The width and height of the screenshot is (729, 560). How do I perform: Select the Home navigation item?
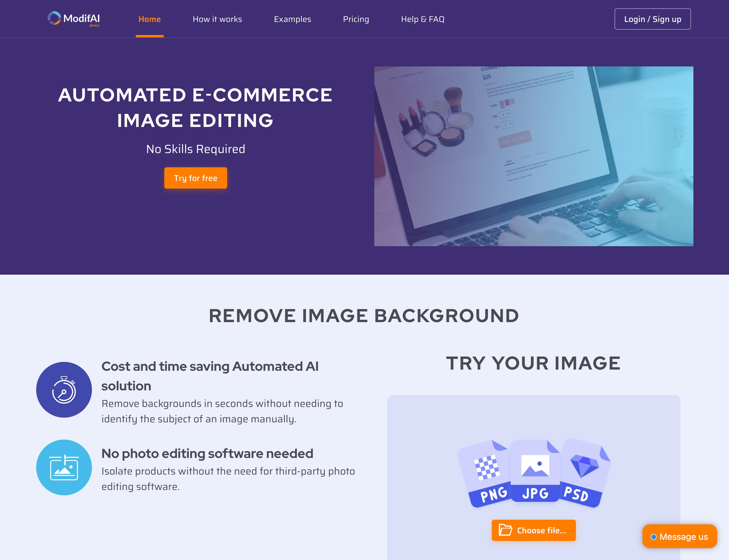(x=149, y=19)
